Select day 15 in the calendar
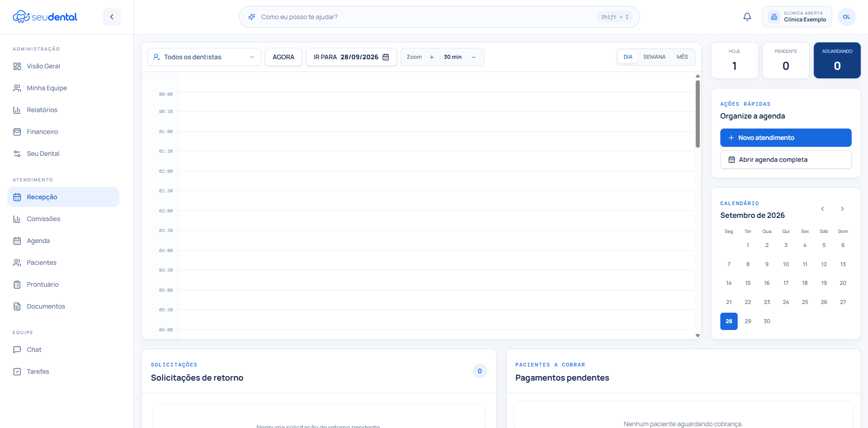This screenshot has height=428, width=868. (748, 283)
